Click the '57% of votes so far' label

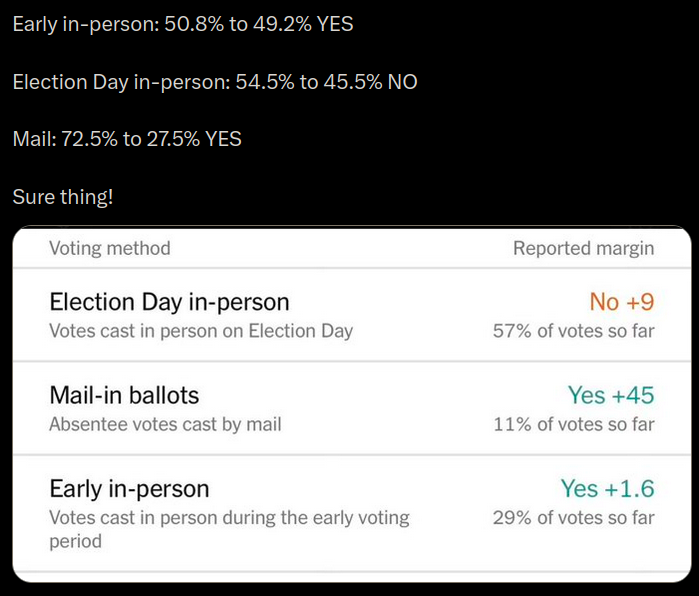(x=573, y=331)
